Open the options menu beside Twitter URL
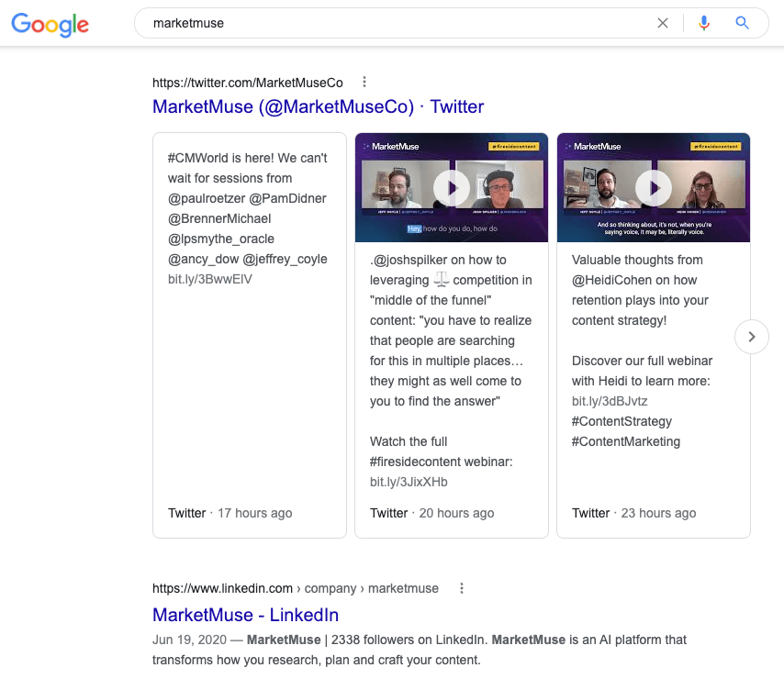This screenshot has height=690, width=784. pos(364,82)
